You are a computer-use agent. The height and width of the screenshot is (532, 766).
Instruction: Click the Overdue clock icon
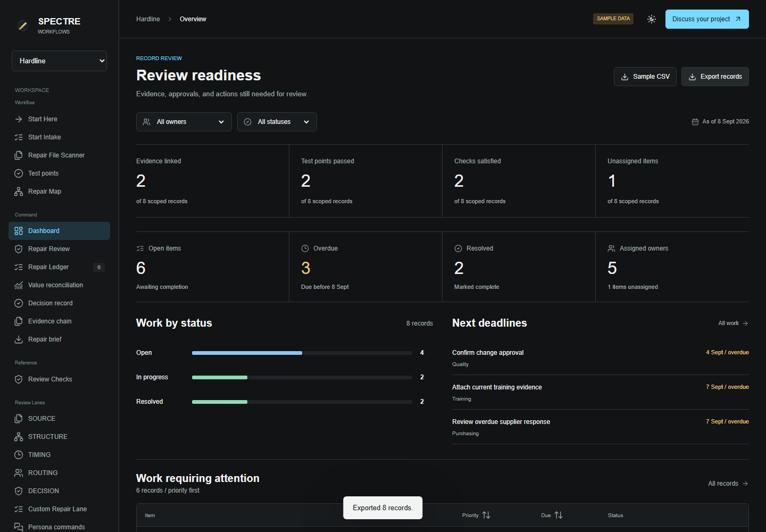click(305, 248)
